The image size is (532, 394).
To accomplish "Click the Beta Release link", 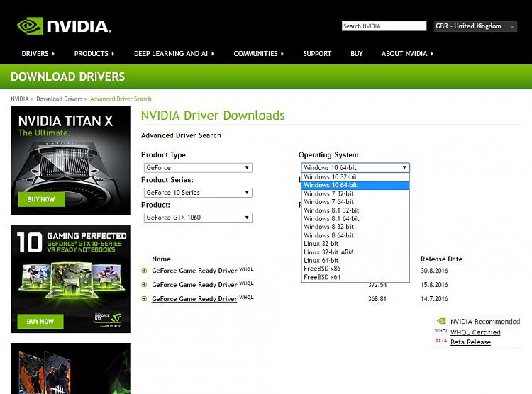I will pyautogui.click(x=470, y=342).
